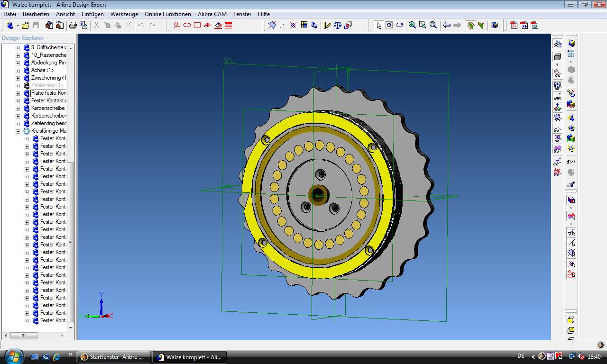The width and height of the screenshot is (607, 364).
Task: Open the Alibre CAM menu
Action: 212,14
